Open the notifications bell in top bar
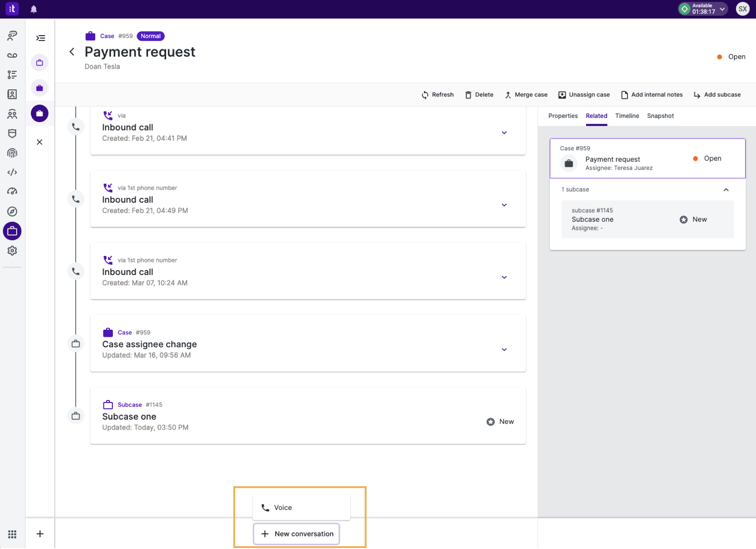This screenshot has width=756, height=549. click(34, 9)
